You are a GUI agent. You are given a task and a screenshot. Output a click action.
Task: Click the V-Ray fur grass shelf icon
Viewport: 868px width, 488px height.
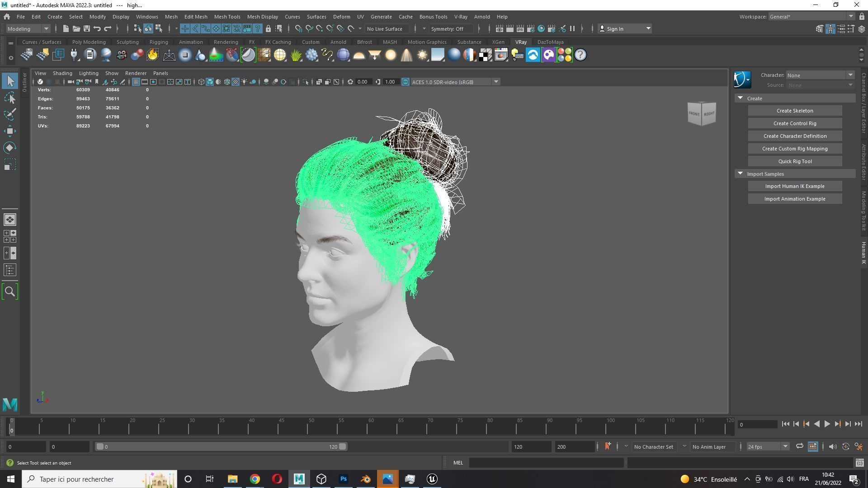click(296, 55)
